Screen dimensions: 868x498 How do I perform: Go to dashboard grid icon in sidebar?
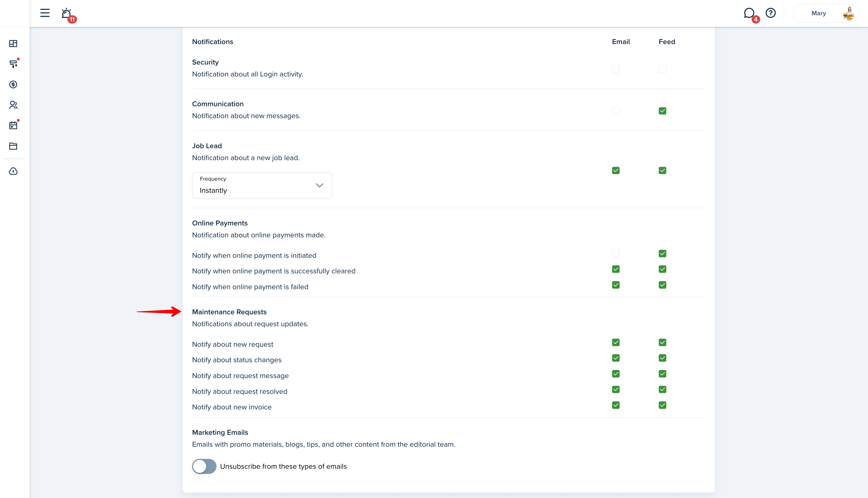[13, 44]
